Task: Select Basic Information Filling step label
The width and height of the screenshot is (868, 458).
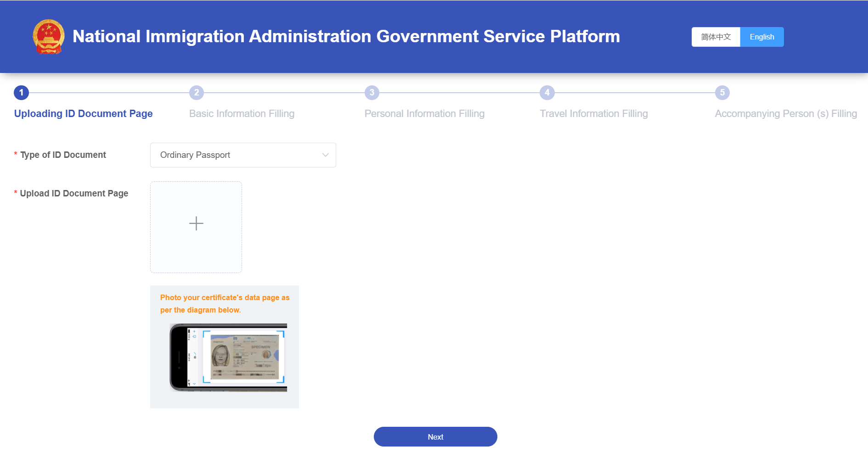Action: pyautogui.click(x=242, y=114)
